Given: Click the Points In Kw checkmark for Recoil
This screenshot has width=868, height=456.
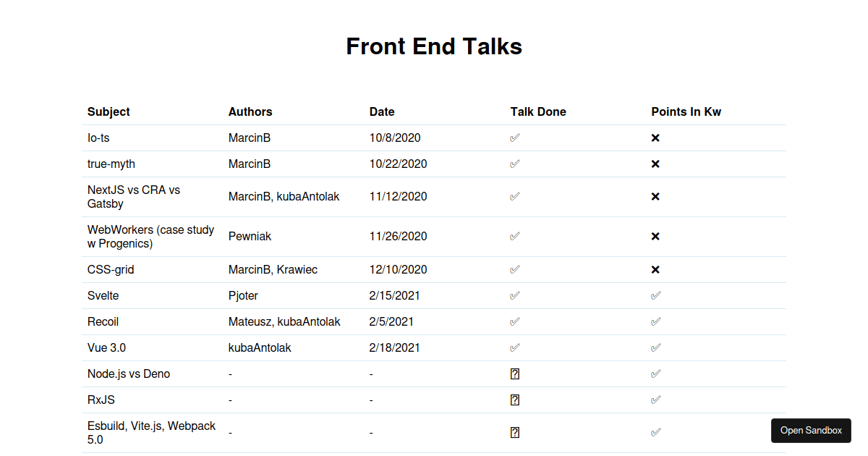Looking at the screenshot, I should (x=656, y=321).
